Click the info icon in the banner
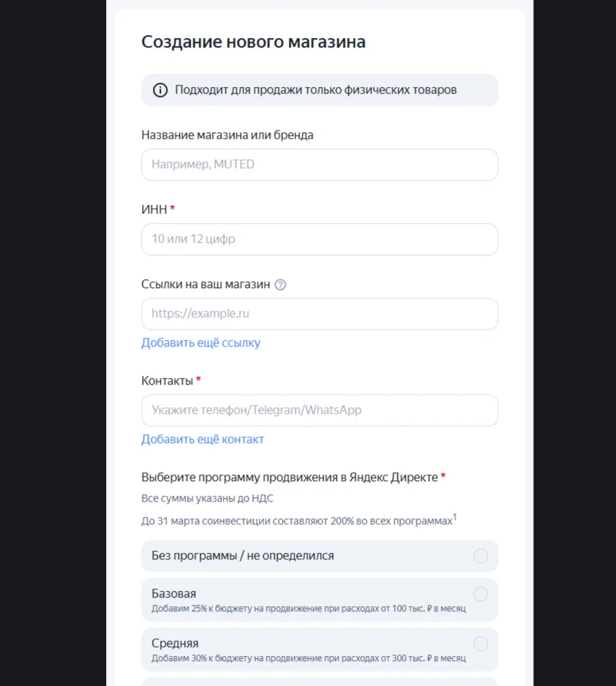Viewport: 616px width, 686px height. pyautogui.click(x=159, y=90)
